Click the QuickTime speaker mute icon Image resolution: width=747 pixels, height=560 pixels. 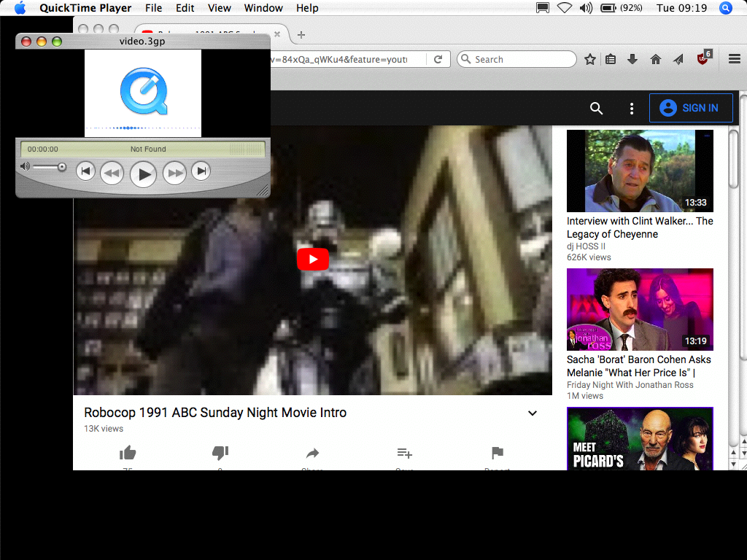tap(26, 166)
